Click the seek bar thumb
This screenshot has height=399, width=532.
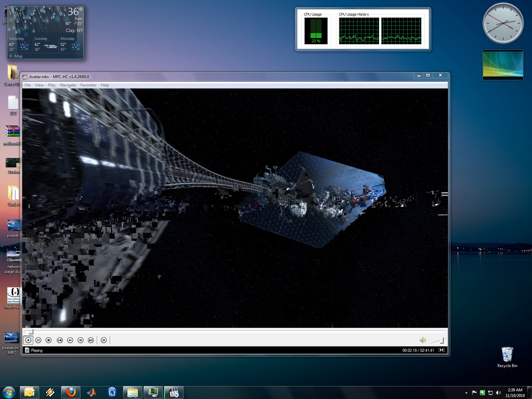(31, 332)
